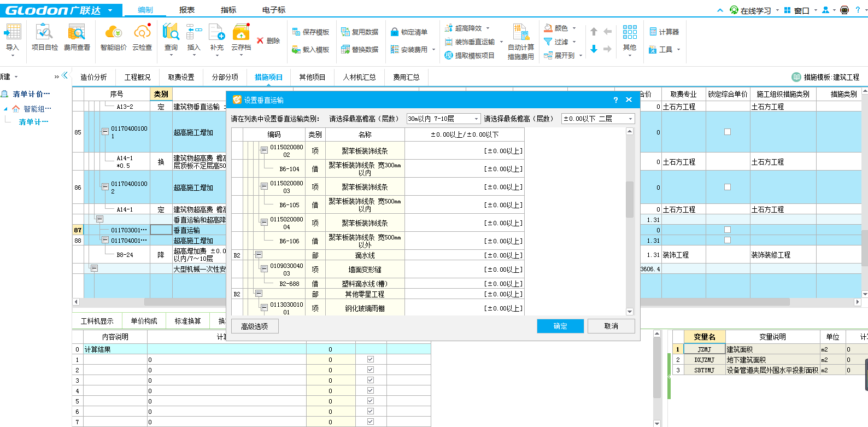Switch to the 电子标 menu tab
The width and height of the screenshot is (868, 427).
coord(274,10)
